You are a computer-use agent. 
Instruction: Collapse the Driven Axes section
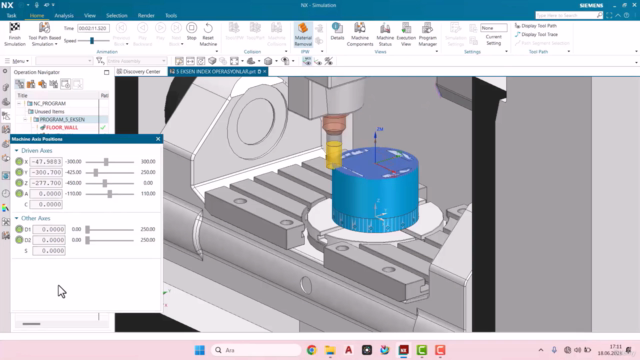[17, 151]
